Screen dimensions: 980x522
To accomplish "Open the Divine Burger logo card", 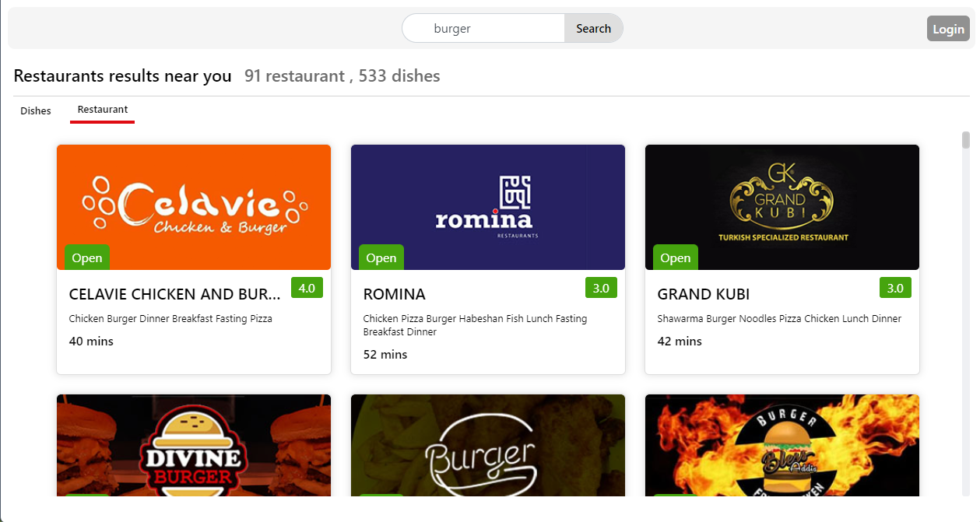I will click(x=194, y=445).
